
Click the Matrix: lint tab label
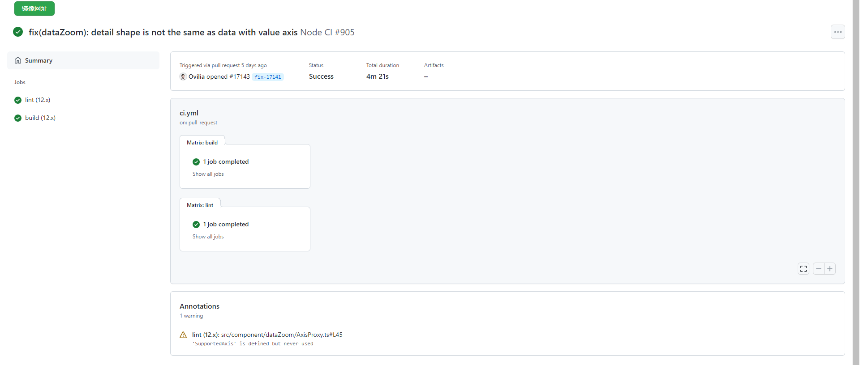(x=200, y=205)
